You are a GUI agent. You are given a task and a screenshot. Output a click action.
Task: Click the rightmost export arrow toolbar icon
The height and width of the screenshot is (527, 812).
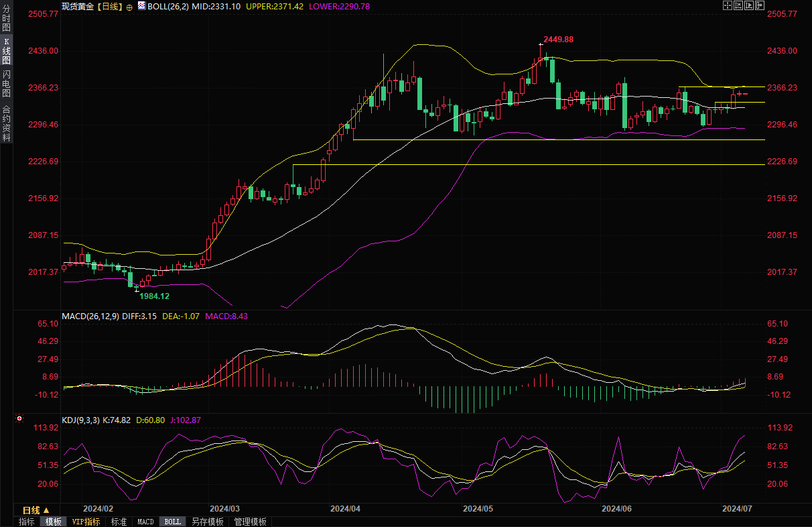coord(760,5)
